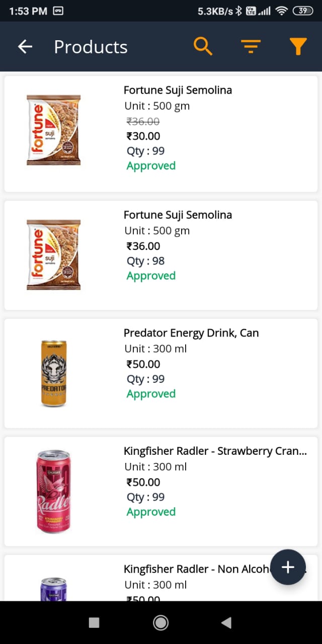Open the sort options icon
Viewport: 322px width, 644px height.
pos(251,47)
